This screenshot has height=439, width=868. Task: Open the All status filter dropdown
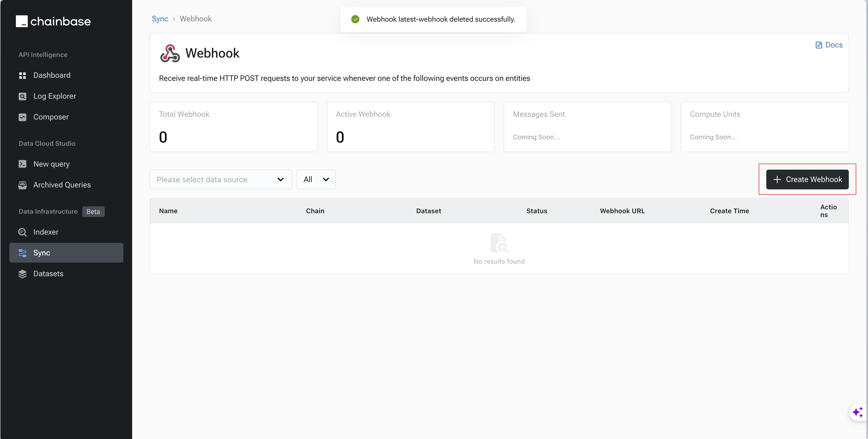point(316,179)
